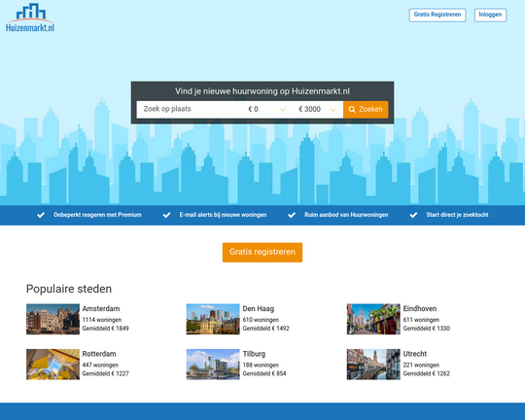Open the Amsterdam city photo
Image resolution: width=525 pixels, height=420 pixels.
[x=52, y=319]
